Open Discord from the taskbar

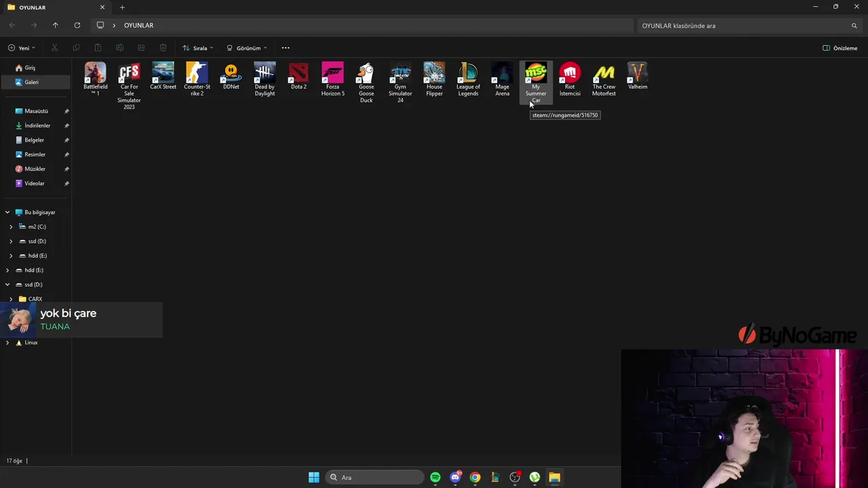(x=456, y=477)
